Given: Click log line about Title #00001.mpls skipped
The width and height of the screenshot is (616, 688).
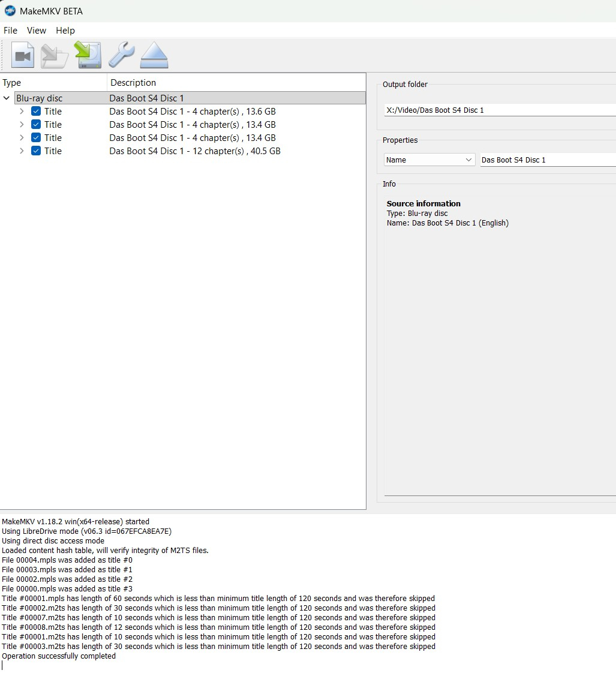Looking at the screenshot, I should tap(218, 599).
